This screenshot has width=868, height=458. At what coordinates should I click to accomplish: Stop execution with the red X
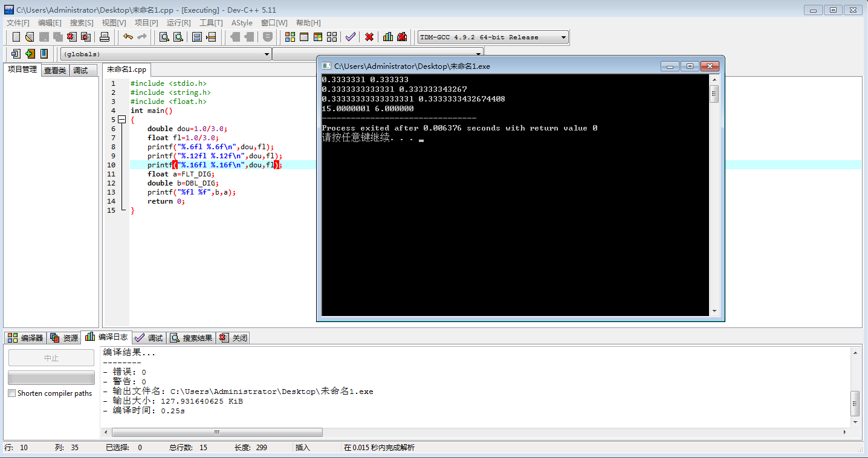pos(369,37)
